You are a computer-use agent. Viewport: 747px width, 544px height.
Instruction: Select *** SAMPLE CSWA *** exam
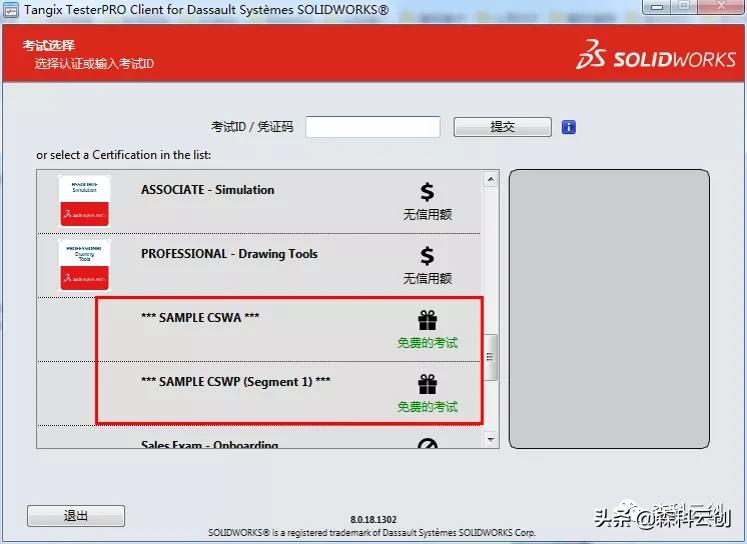[x=259, y=330]
